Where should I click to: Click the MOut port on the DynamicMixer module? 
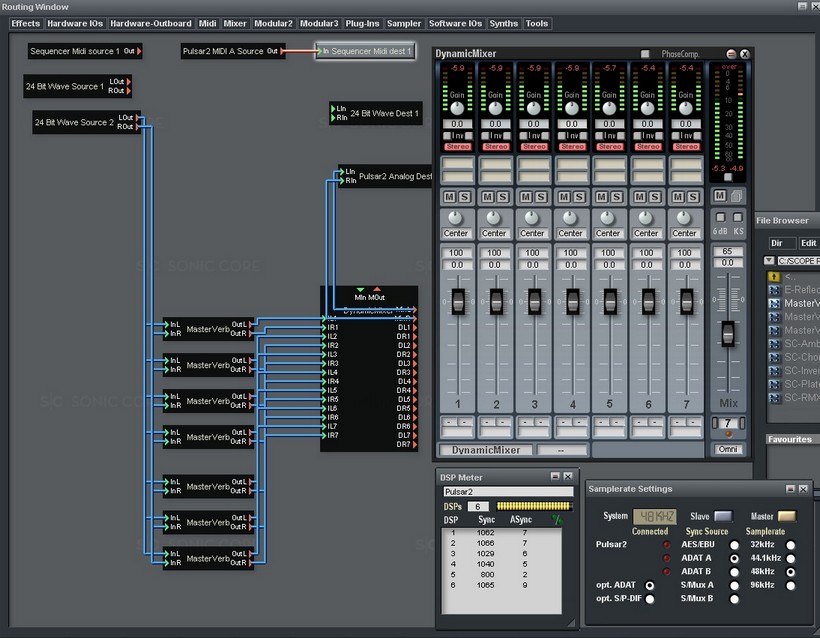point(377,289)
